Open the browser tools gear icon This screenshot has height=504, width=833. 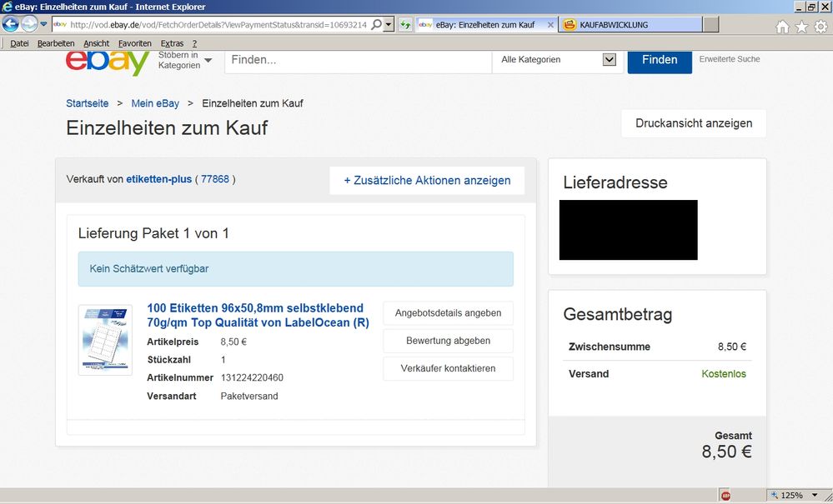click(x=820, y=27)
